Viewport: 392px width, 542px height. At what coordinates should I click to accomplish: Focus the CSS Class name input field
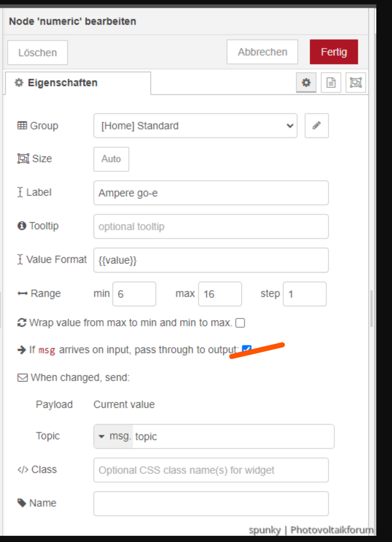click(211, 470)
